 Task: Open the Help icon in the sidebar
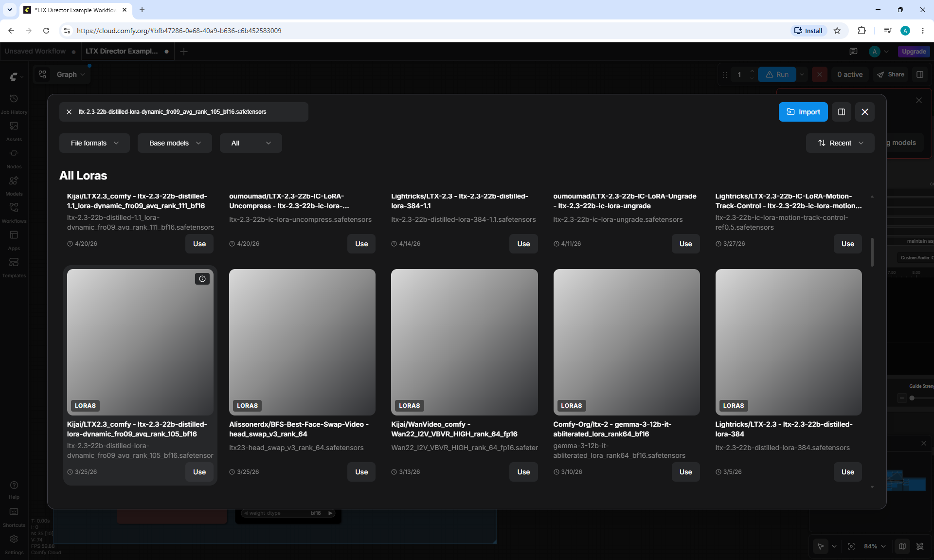(14, 489)
